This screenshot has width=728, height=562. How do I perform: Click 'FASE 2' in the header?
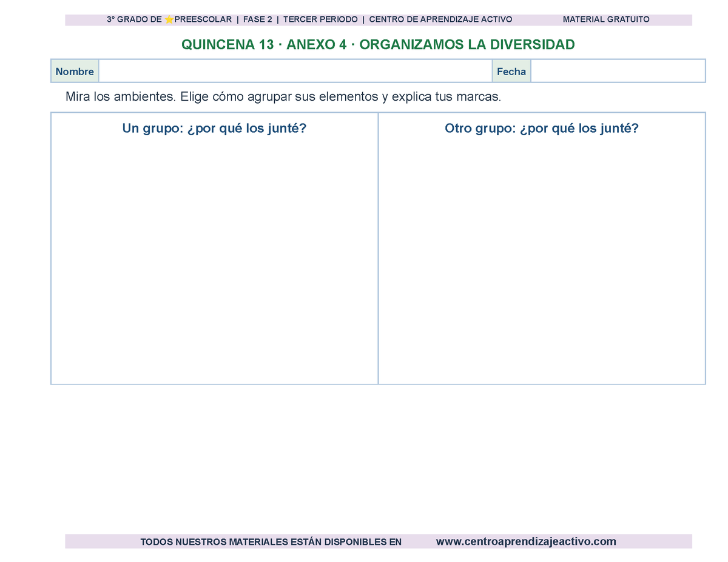click(x=257, y=19)
